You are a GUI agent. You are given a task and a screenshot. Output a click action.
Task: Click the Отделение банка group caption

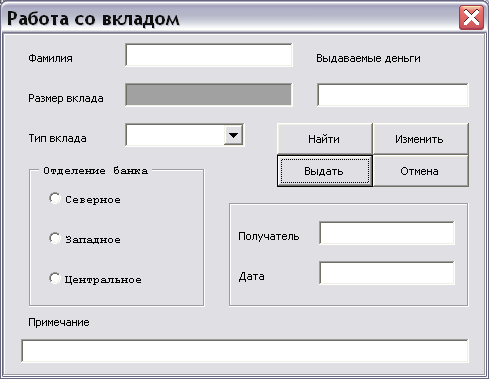coord(96,171)
